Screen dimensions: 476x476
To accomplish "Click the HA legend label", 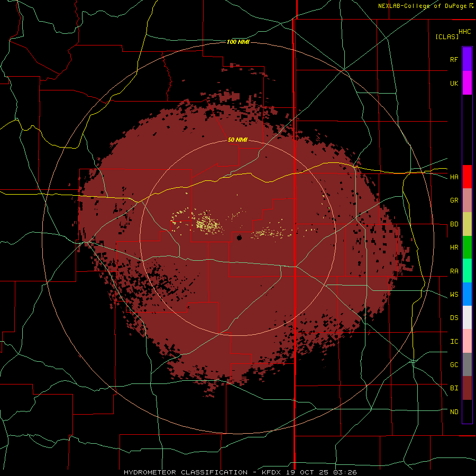I will click(x=454, y=177).
